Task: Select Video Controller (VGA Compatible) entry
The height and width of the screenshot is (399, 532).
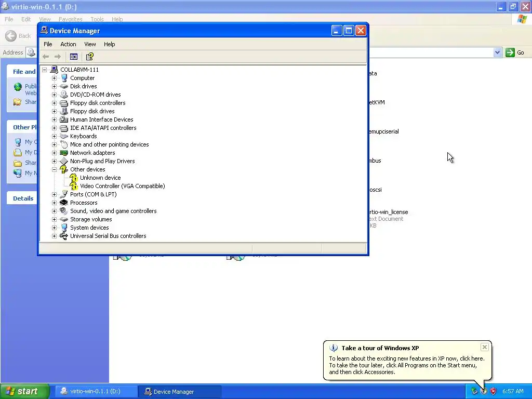Action: pyautogui.click(x=122, y=186)
